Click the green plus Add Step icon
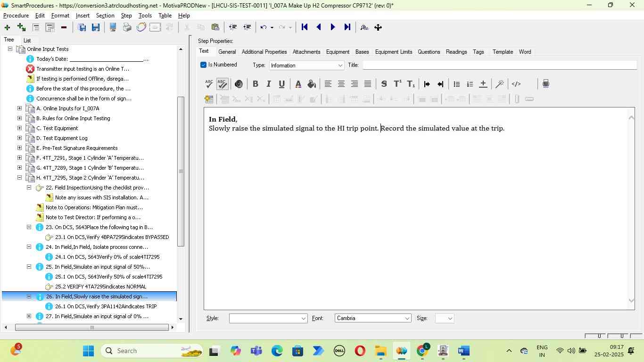The height and width of the screenshot is (362, 644). [7, 27]
